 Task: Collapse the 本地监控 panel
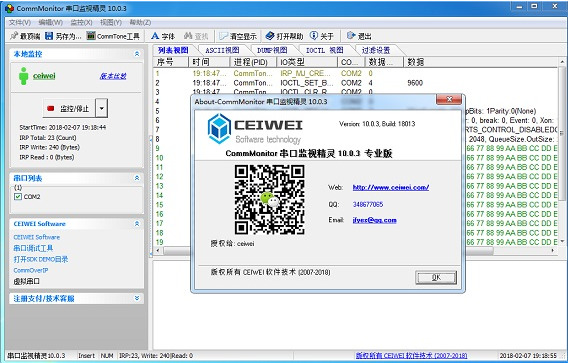(x=137, y=54)
